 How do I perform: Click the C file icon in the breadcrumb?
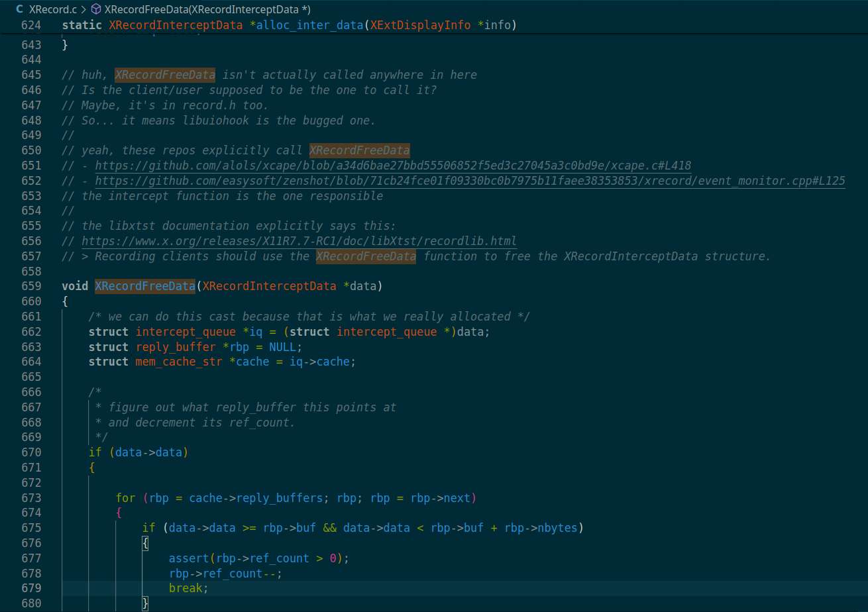(19, 9)
